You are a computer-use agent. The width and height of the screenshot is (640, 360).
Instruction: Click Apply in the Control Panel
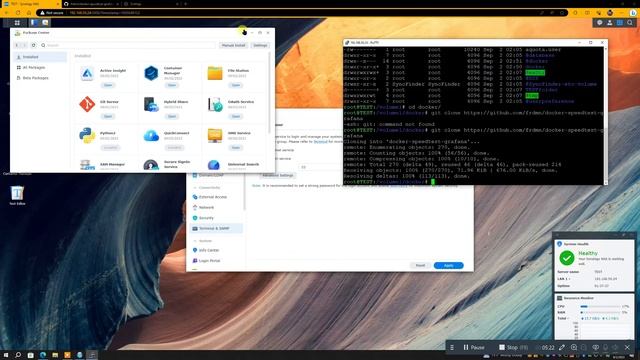click(x=448, y=265)
